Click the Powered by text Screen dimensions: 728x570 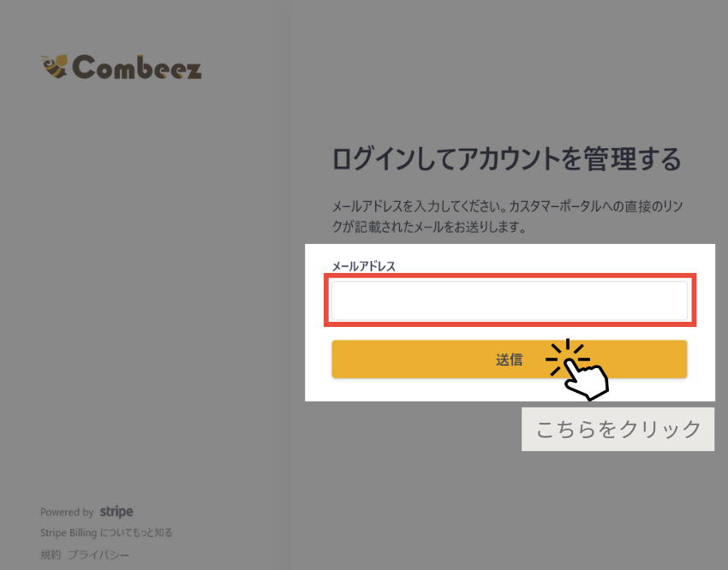tap(67, 512)
